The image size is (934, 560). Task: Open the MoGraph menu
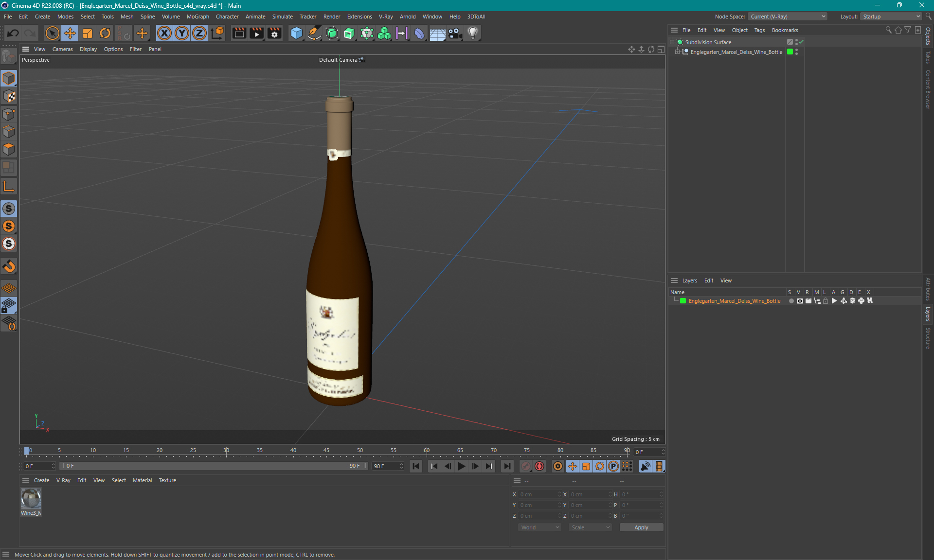198,17
